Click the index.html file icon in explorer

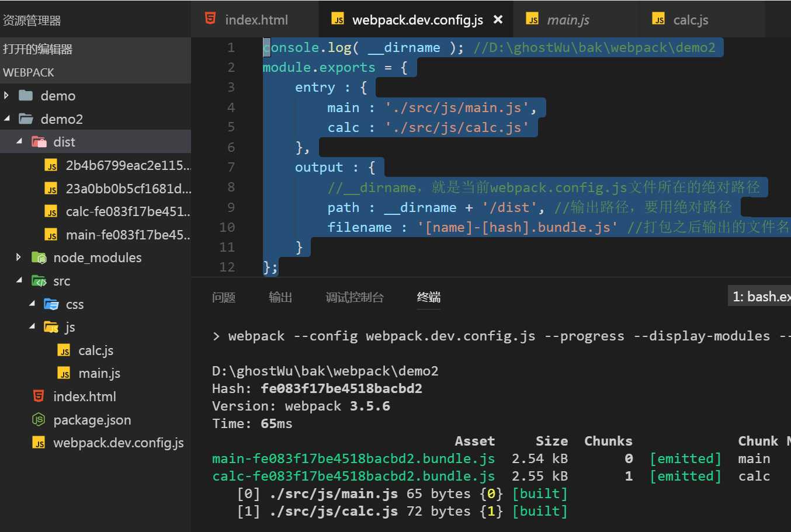(39, 397)
